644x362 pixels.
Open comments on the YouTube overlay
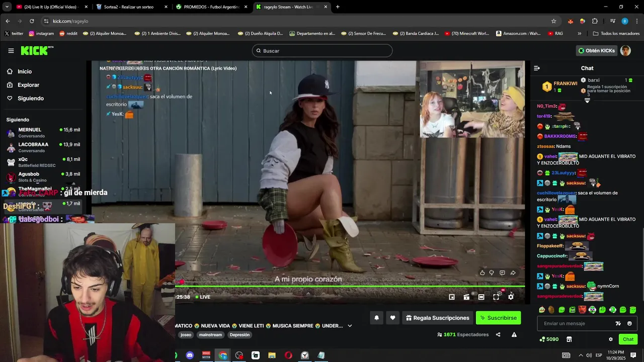[502, 273]
